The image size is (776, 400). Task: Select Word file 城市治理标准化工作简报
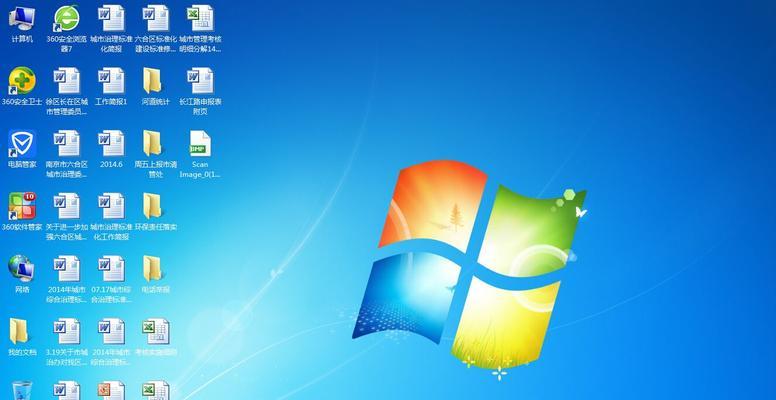pos(111,217)
